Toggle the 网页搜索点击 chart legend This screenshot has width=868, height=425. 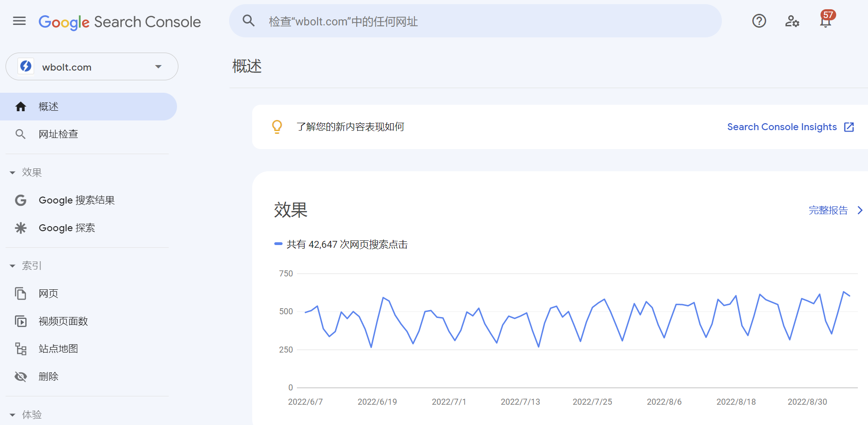[x=342, y=244]
